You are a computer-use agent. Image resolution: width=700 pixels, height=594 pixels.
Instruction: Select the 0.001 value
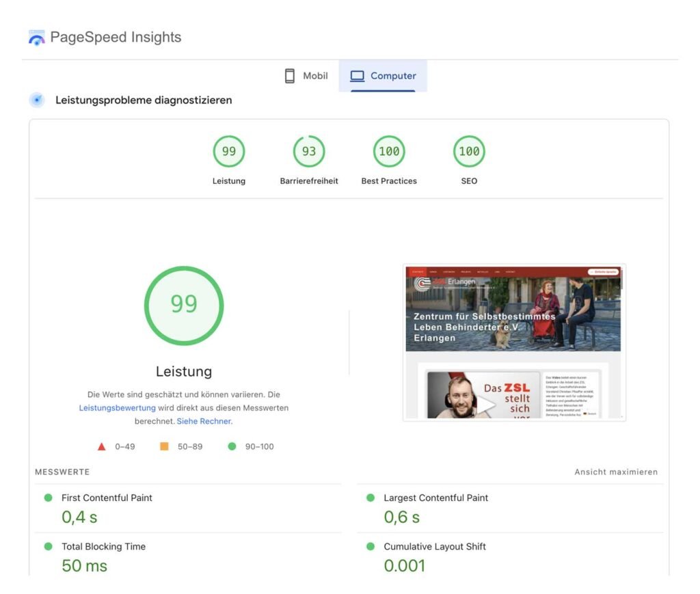coord(405,566)
